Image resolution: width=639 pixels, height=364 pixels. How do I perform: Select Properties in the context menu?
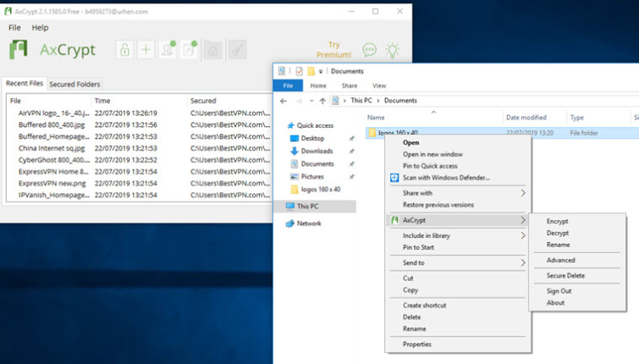pyautogui.click(x=417, y=344)
